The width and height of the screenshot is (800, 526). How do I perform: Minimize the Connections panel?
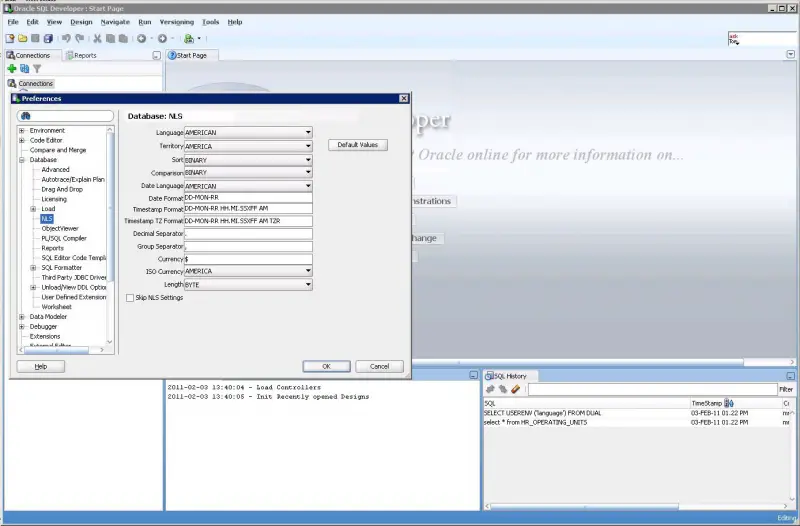point(157,55)
